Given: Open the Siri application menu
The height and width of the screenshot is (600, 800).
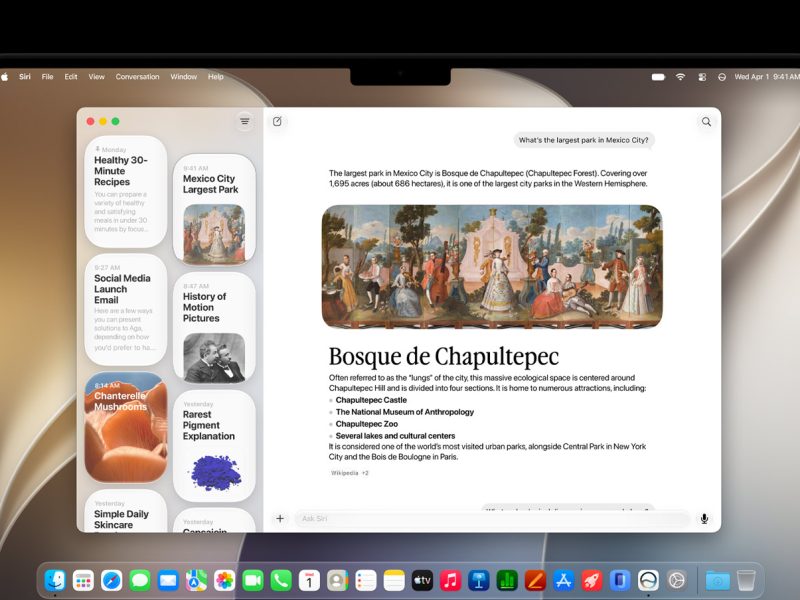Looking at the screenshot, I should point(24,77).
